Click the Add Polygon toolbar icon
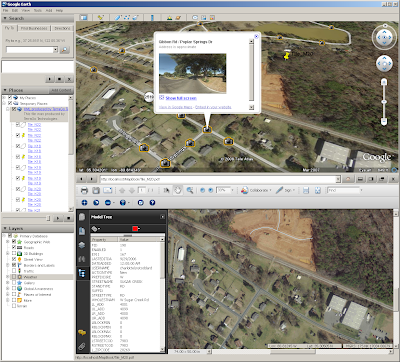This screenshot has height=362, width=400. pyautogui.click(x=118, y=18)
